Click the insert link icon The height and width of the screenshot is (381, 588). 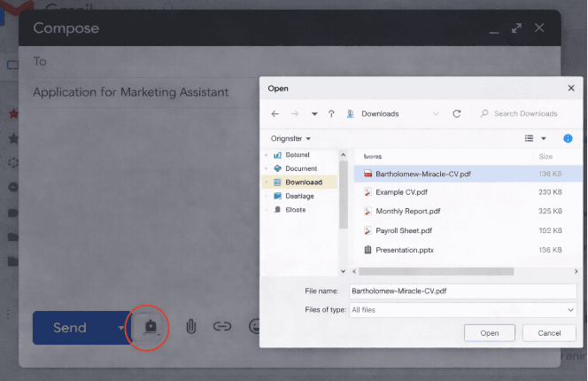(222, 327)
